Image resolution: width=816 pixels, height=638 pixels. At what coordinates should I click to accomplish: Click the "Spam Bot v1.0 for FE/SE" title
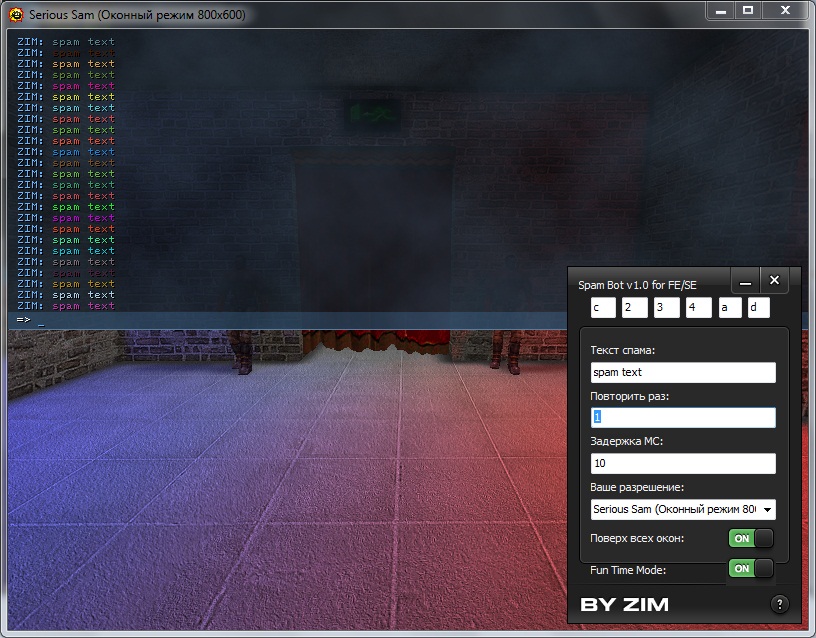coord(637,285)
